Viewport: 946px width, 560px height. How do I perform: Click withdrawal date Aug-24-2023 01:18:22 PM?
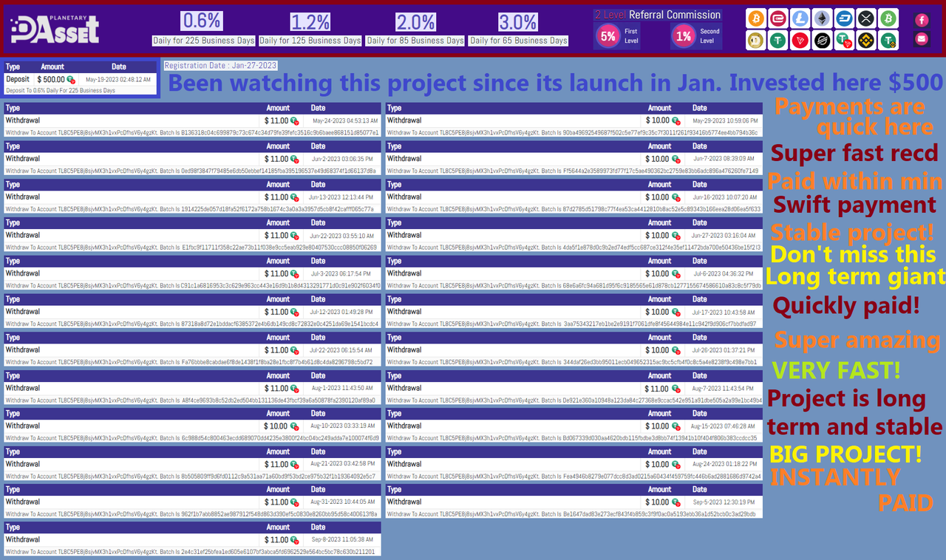[724, 464]
